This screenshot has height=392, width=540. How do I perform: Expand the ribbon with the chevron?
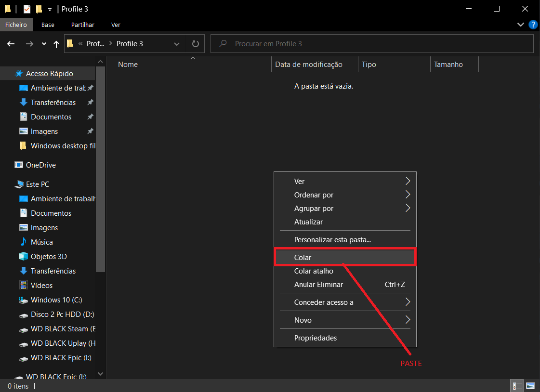click(520, 25)
